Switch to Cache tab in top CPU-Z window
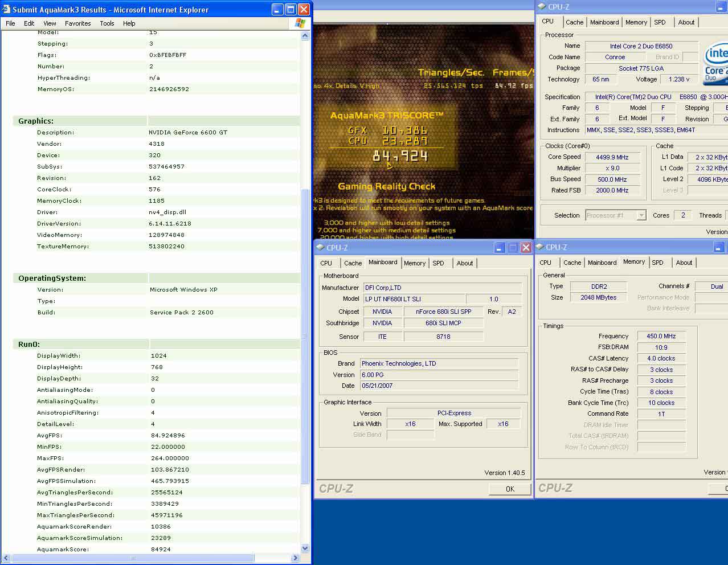The width and height of the screenshot is (728, 565). (x=574, y=22)
